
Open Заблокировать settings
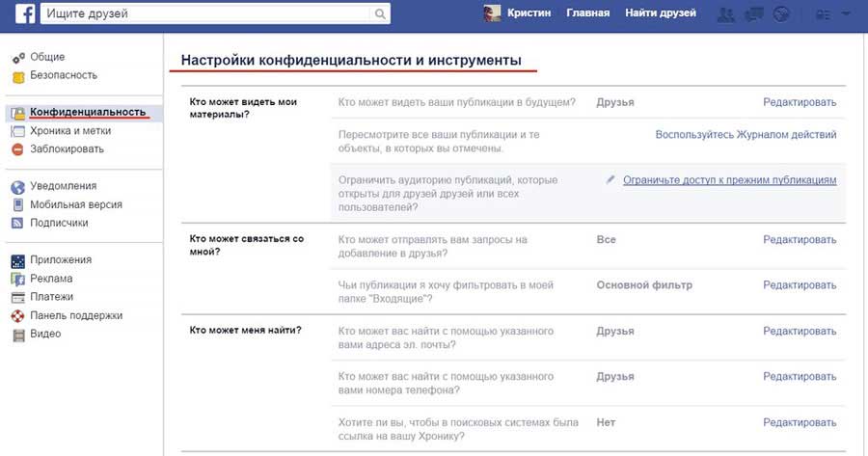[x=67, y=148]
